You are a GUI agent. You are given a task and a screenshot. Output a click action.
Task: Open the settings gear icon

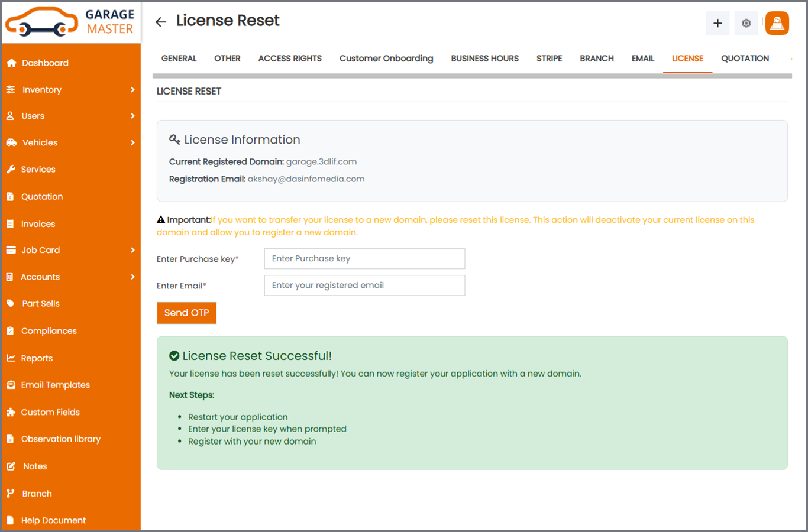pyautogui.click(x=746, y=23)
